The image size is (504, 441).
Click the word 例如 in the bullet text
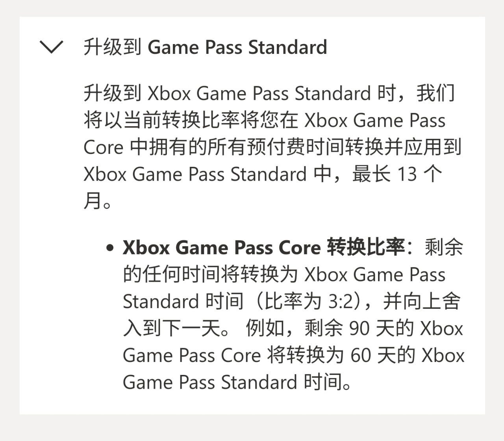[265, 328]
